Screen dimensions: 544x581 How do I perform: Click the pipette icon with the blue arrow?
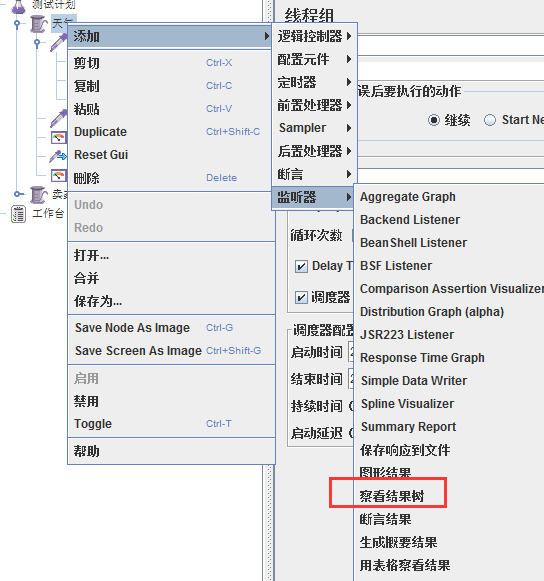tap(59, 156)
